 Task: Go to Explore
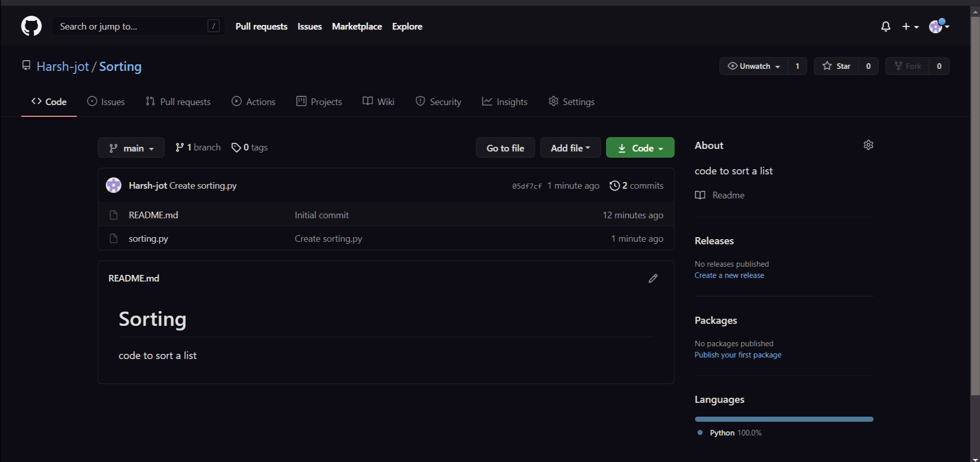click(x=407, y=27)
